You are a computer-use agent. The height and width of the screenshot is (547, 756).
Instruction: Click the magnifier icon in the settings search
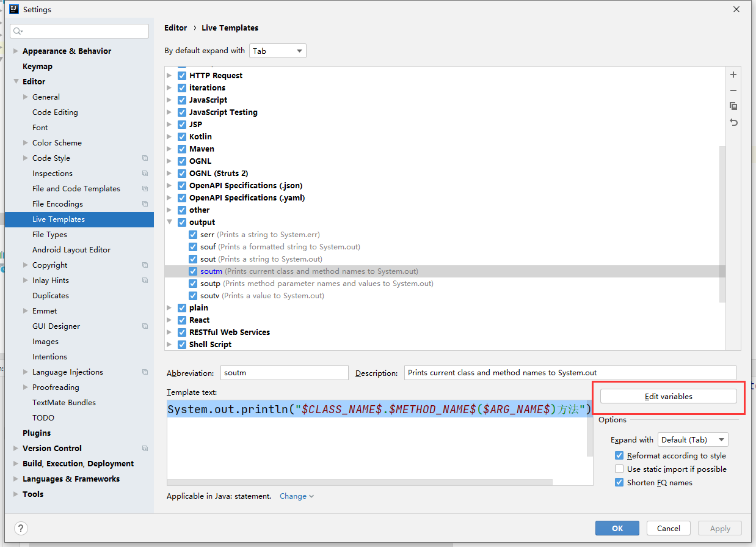(x=18, y=31)
